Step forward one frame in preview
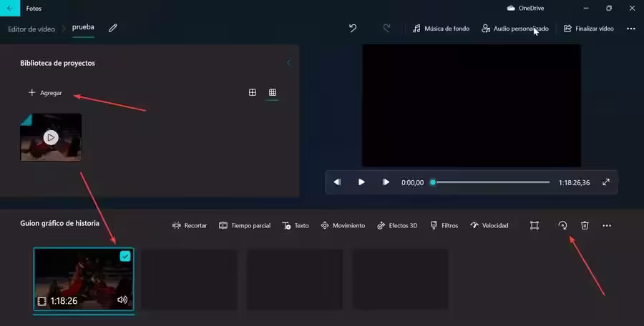The height and width of the screenshot is (326, 644). click(x=385, y=182)
